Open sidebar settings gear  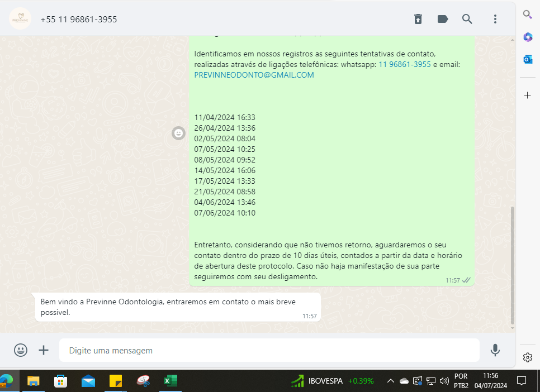pos(527,357)
